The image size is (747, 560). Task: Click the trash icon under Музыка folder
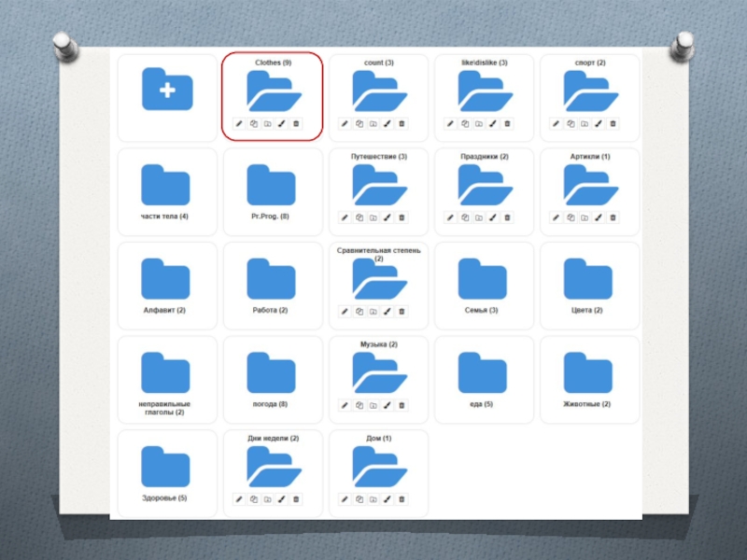coord(402,406)
